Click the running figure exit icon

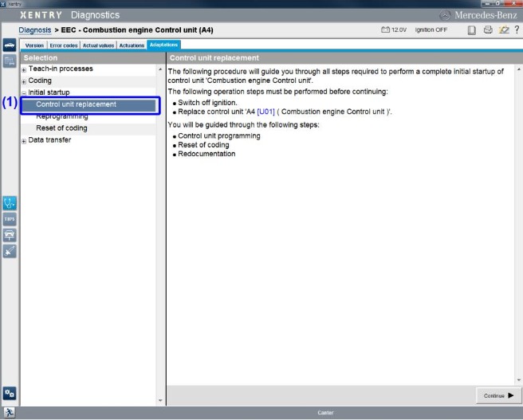click(10, 413)
